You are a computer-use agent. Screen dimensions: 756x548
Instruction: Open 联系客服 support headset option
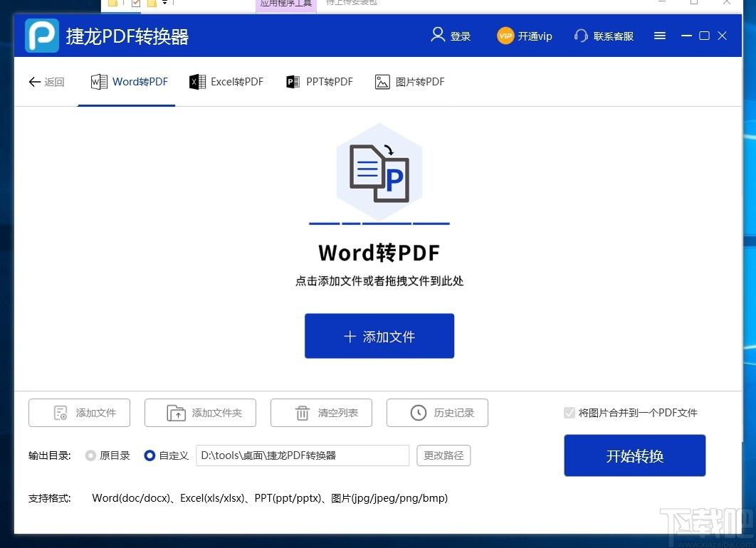coord(604,36)
